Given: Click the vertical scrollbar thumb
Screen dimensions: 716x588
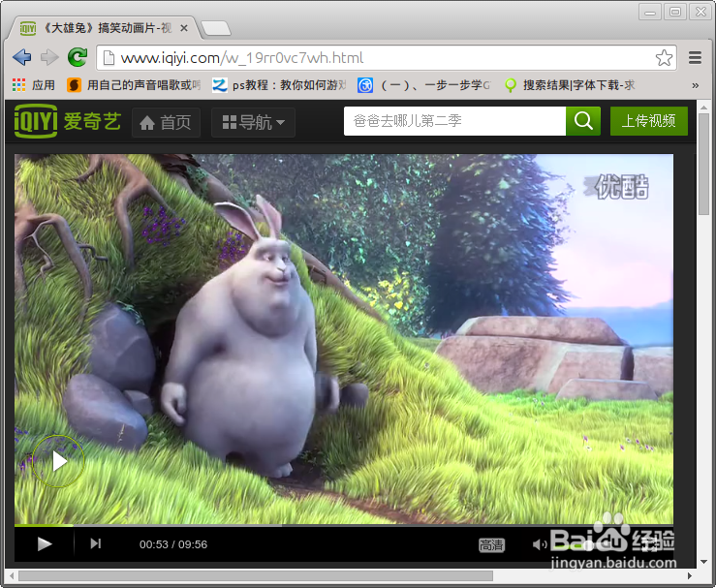Looking at the screenshot, I should coord(703,165).
